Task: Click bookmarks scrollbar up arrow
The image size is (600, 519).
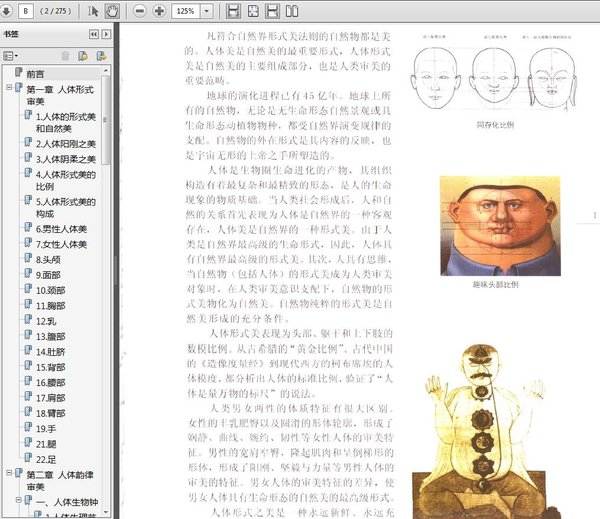Action: (106, 71)
